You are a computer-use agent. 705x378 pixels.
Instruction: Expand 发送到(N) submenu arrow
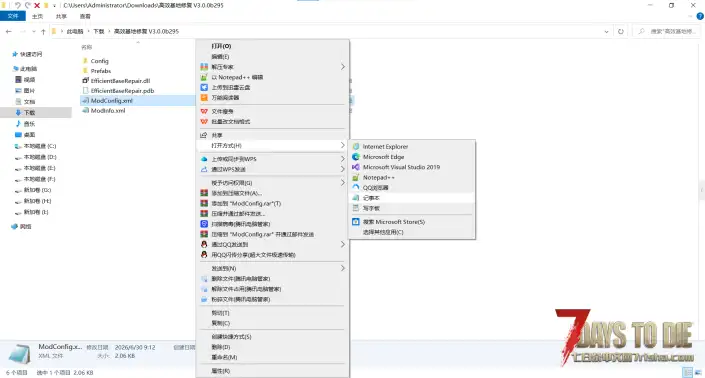(343, 268)
